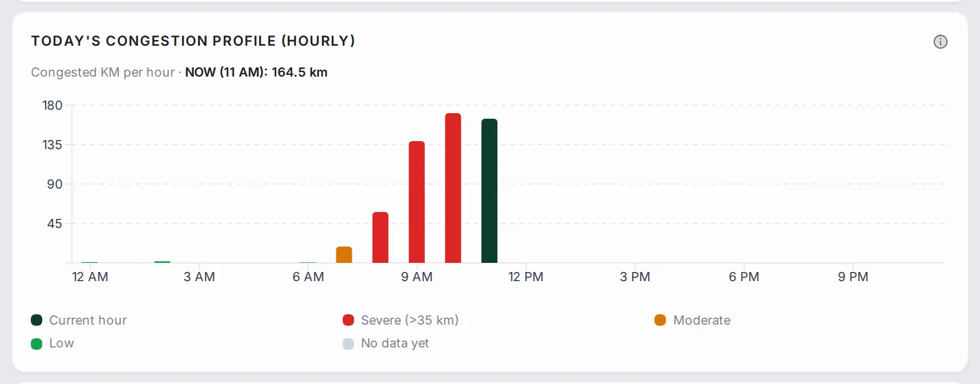Click the '9 PM' axis label
The height and width of the screenshot is (384, 980).
pos(853,277)
